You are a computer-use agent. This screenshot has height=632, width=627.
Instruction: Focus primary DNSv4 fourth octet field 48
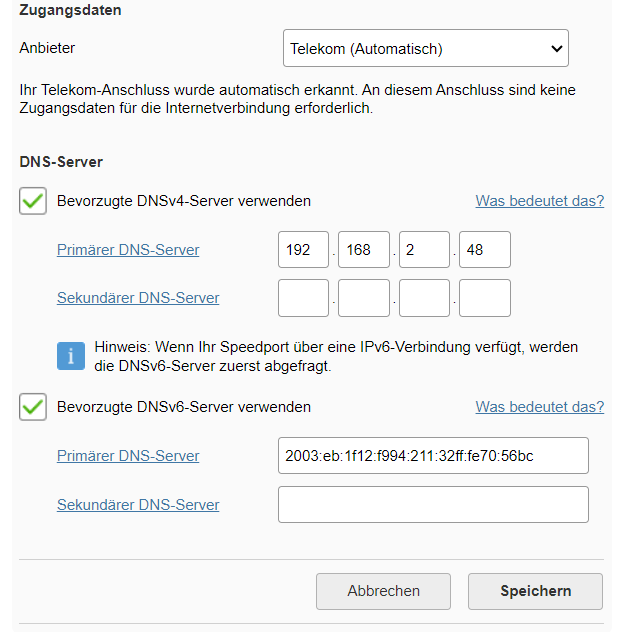[485, 250]
